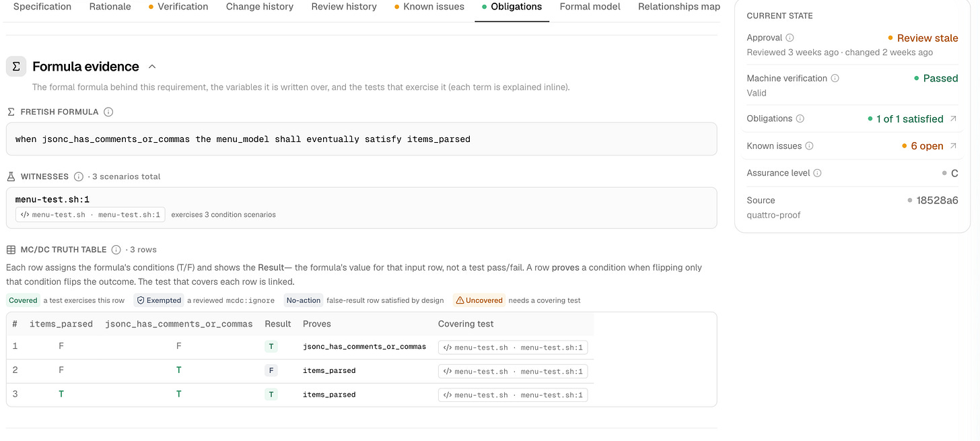Click the '1 of 1 satisfied' status
Image resolution: width=980 pixels, height=441 pixels.
click(909, 119)
